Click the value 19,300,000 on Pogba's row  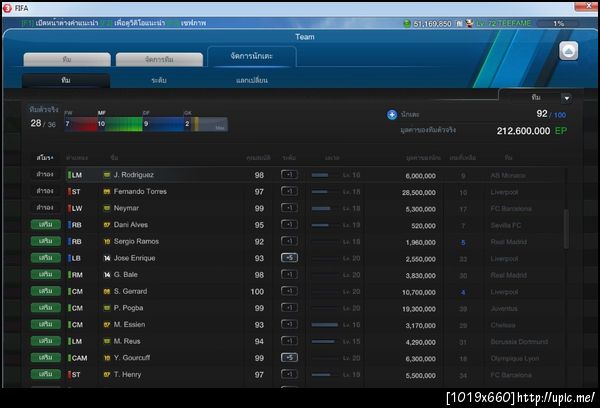tap(419, 309)
